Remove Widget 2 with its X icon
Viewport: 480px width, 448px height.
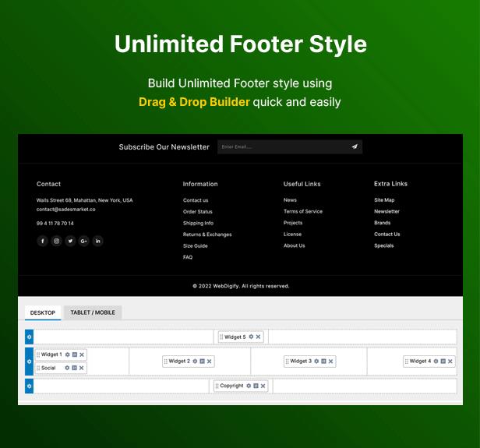click(210, 361)
